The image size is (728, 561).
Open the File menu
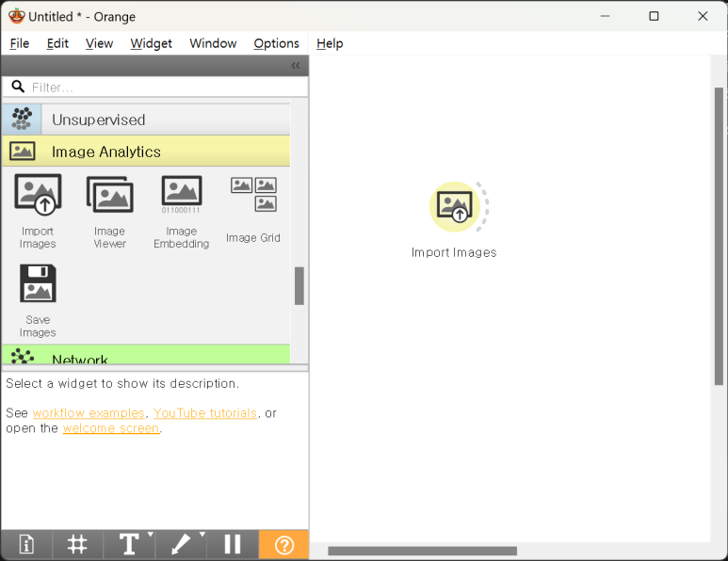click(20, 43)
